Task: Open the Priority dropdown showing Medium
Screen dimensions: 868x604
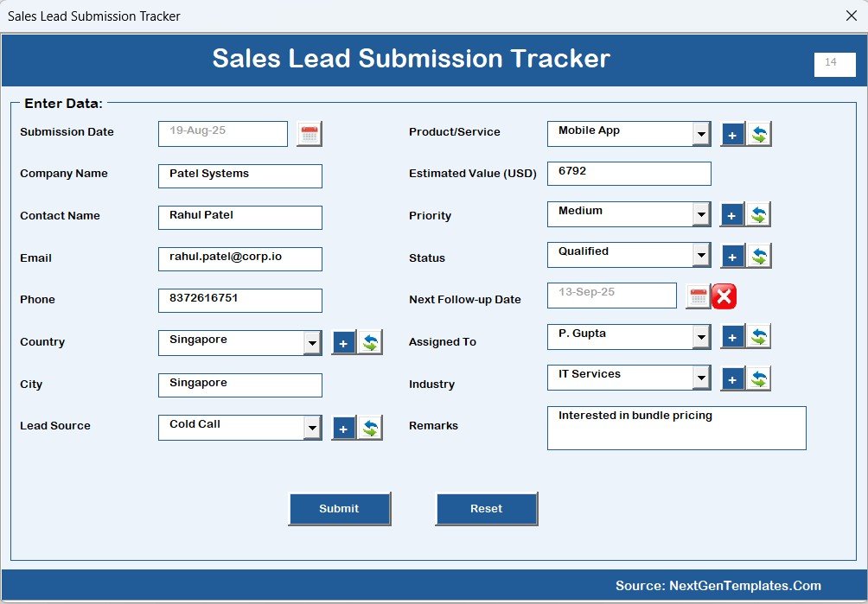Action: click(702, 213)
